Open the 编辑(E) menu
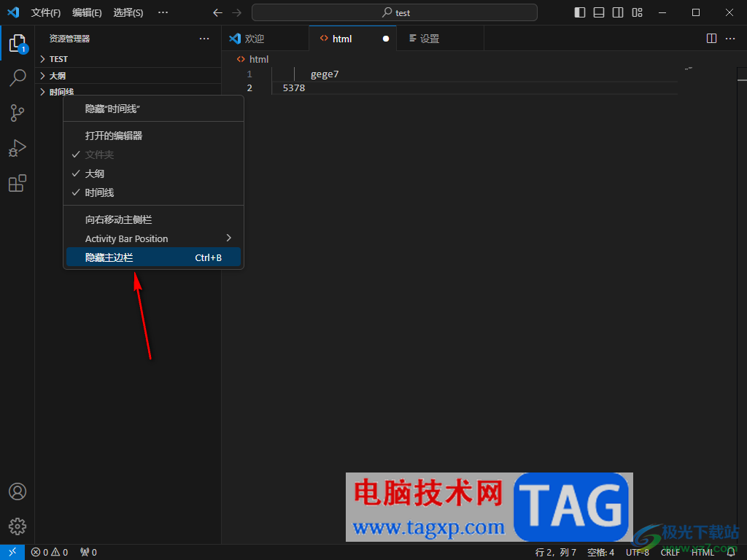Screen dimensions: 747x560 [x=87, y=12]
